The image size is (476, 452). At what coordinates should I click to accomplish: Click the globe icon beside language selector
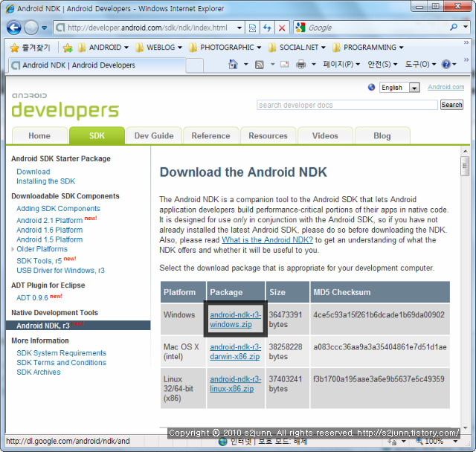[x=371, y=88]
